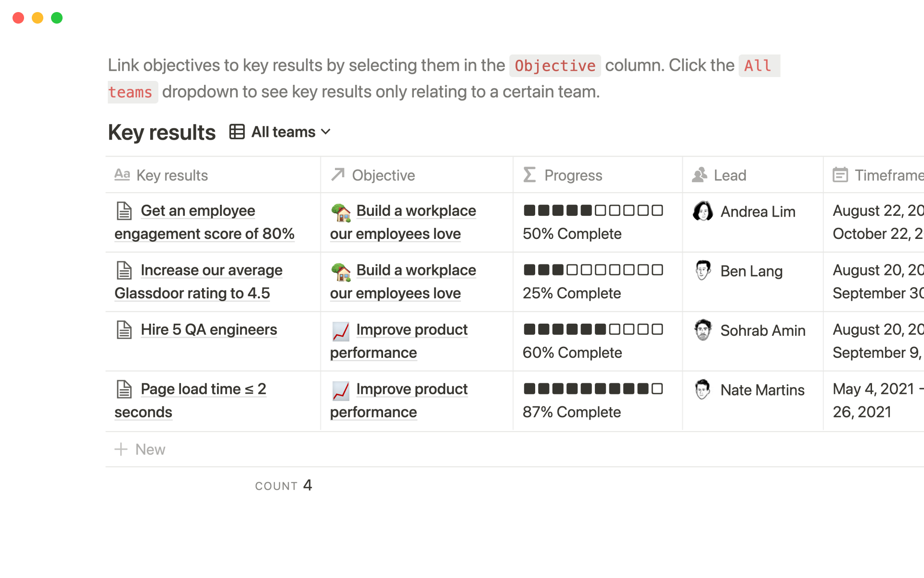Click Andrea Lim's avatar
Image resolution: width=924 pixels, height=578 pixels.
click(x=703, y=211)
